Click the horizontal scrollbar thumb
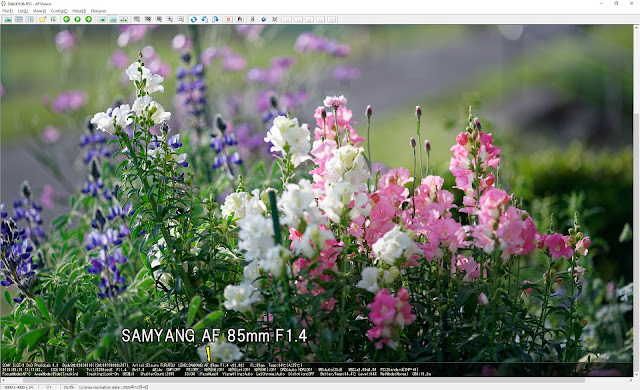The image size is (640, 390). (x=304, y=380)
